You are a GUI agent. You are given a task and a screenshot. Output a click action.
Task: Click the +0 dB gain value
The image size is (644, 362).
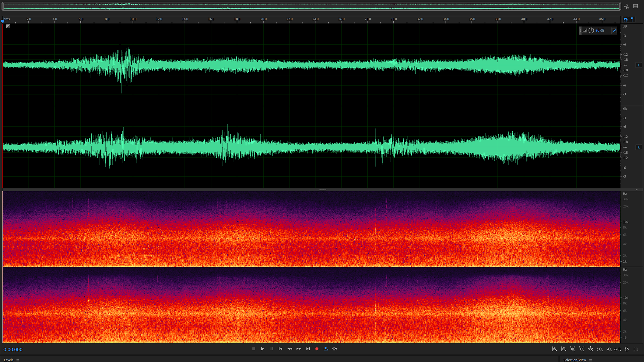(x=600, y=31)
